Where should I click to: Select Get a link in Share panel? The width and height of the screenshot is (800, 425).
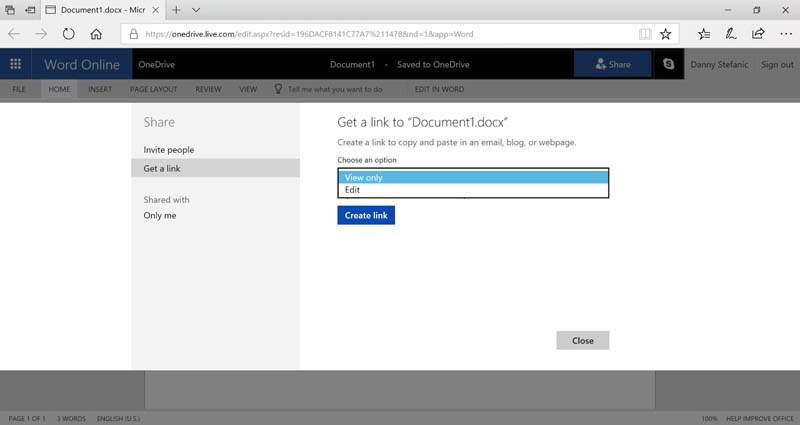(215, 168)
